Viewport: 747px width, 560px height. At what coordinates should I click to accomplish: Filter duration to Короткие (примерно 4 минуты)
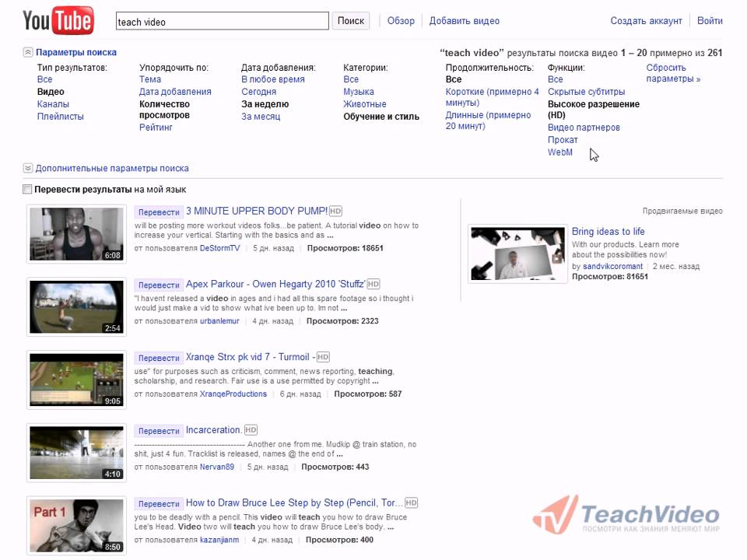pos(492,97)
